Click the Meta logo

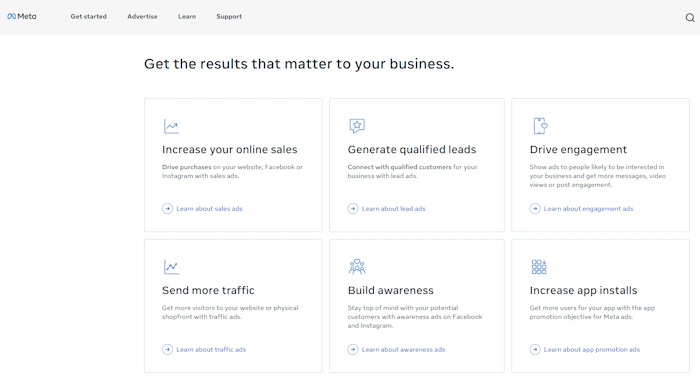(21, 17)
